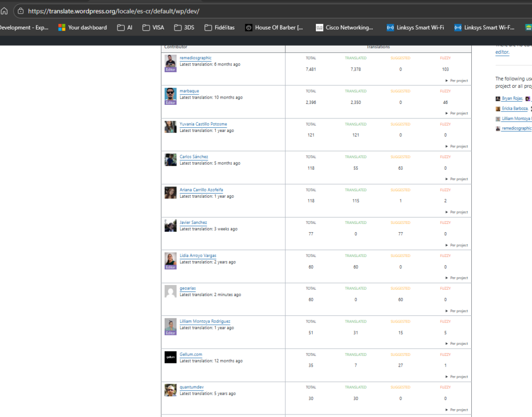This screenshot has height=417, width=532.
Task: Expand Per project for remediosgraphic's row
Action: (x=457, y=80)
